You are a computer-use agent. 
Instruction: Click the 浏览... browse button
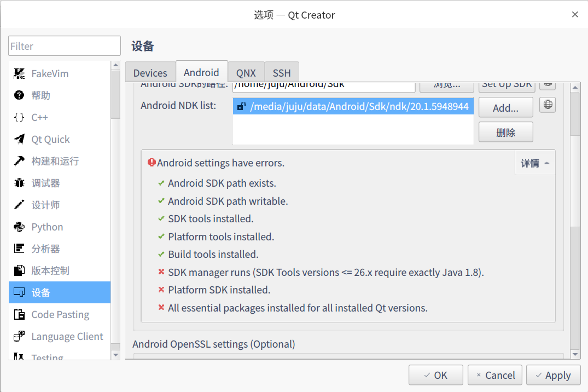tap(447, 87)
